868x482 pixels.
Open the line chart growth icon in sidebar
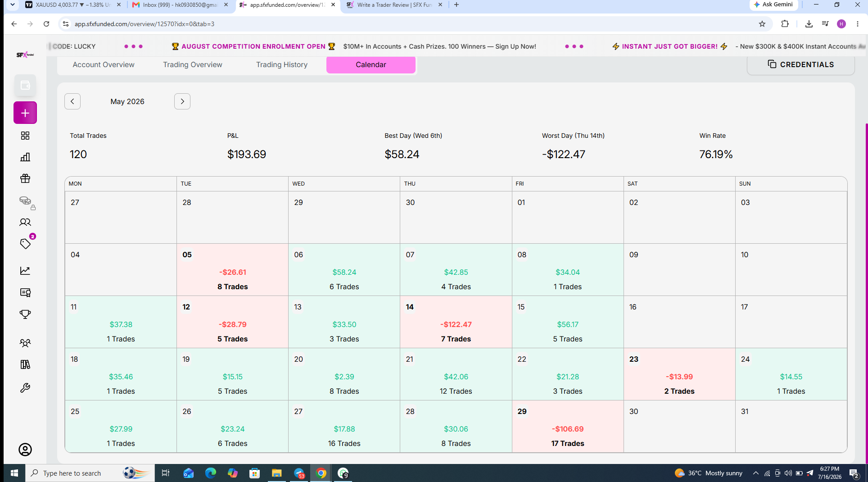pyautogui.click(x=25, y=271)
